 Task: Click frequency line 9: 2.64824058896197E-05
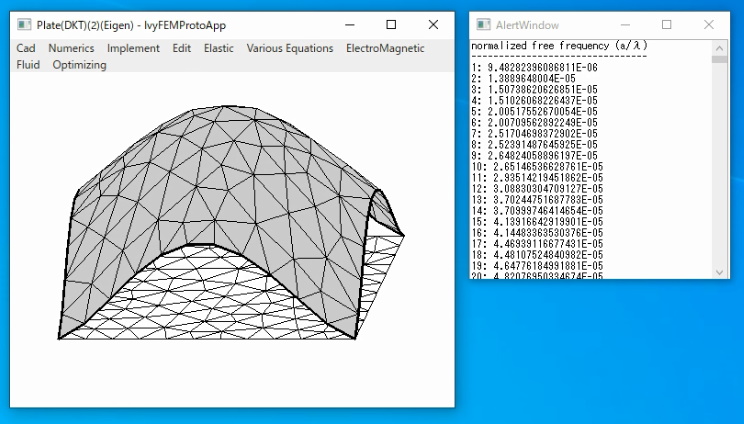point(534,156)
